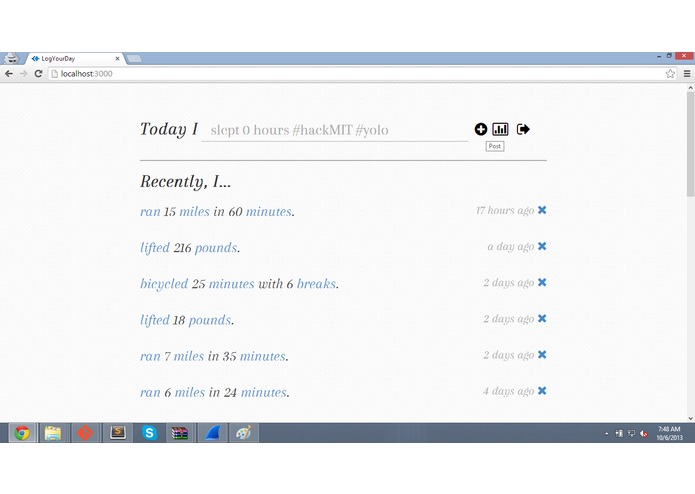Reload the localhost page
This screenshot has height=494, width=695.
[x=38, y=74]
